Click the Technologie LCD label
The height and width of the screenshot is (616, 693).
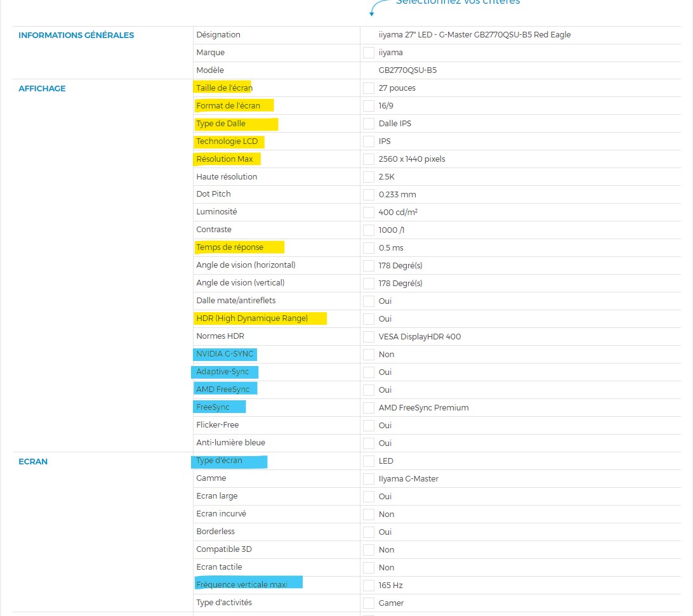pyautogui.click(x=227, y=141)
